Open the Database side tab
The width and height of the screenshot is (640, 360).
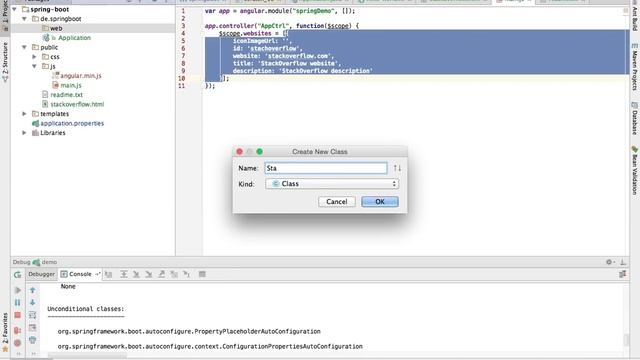click(x=635, y=119)
